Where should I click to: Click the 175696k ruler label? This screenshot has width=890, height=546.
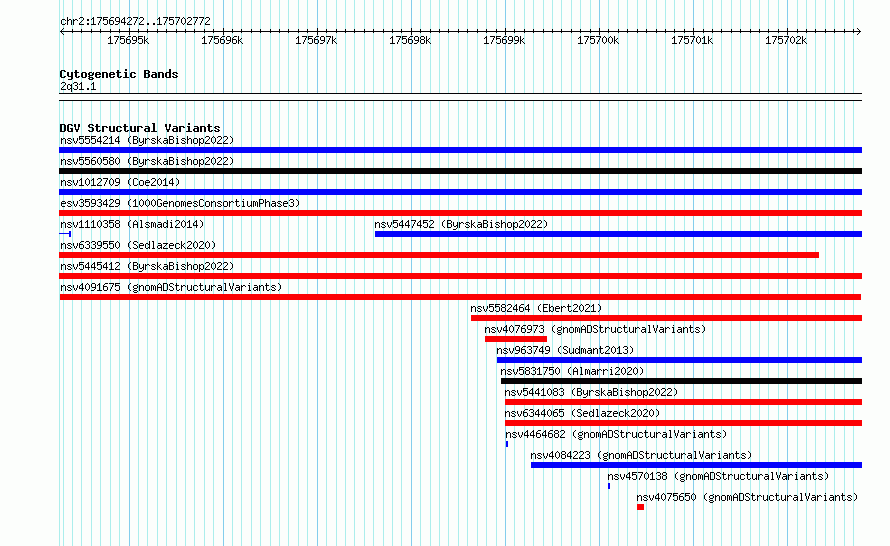pyautogui.click(x=222, y=40)
